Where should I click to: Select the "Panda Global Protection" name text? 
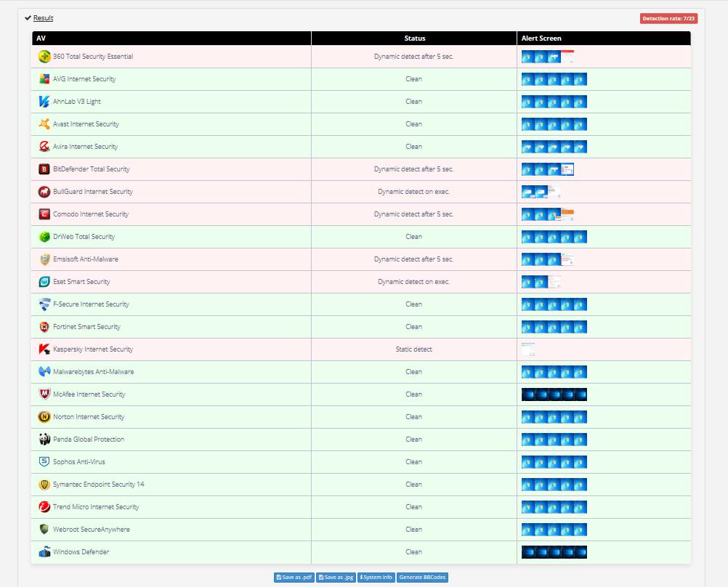coord(89,440)
